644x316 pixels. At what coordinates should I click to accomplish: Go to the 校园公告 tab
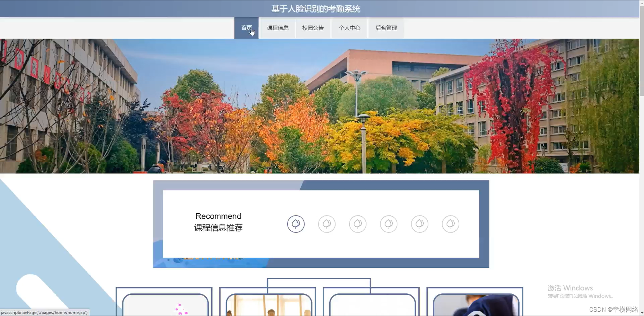(313, 28)
